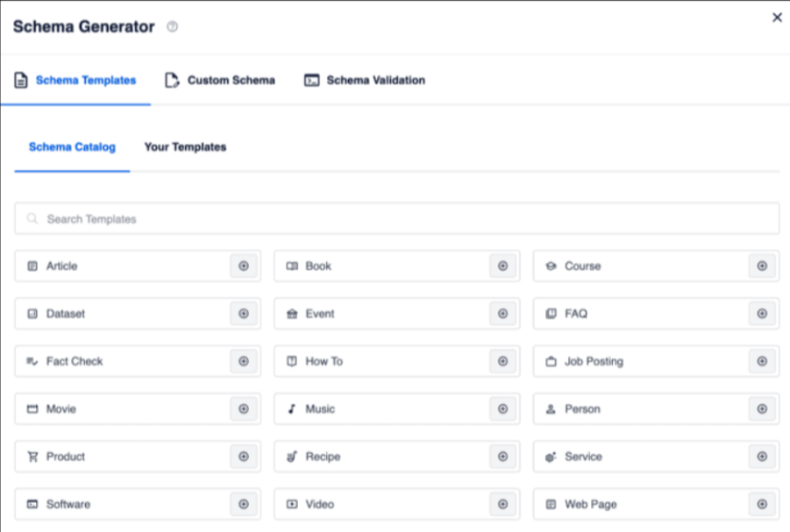The width and height of the screenshot is (790, 532).
Task: Add the How To schema template
Action: pos(502,361)
